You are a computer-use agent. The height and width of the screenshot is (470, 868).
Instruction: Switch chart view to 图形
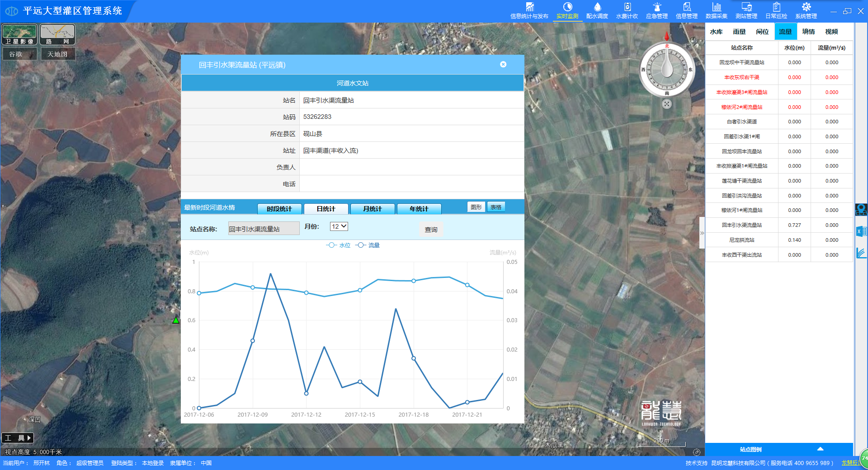[x=476, y=207]
